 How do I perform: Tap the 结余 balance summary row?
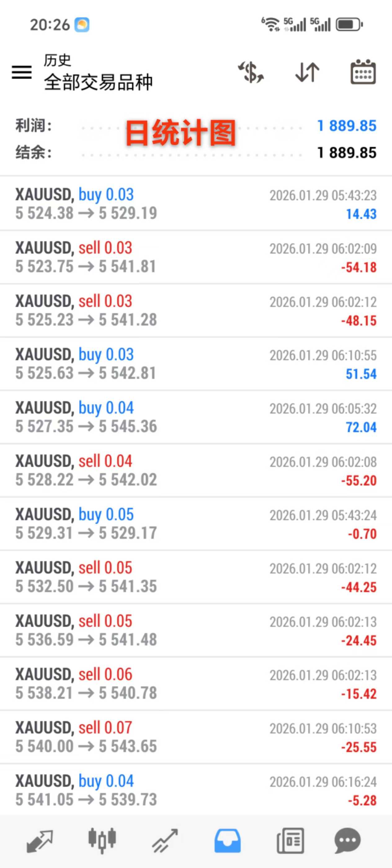point(196,153)
